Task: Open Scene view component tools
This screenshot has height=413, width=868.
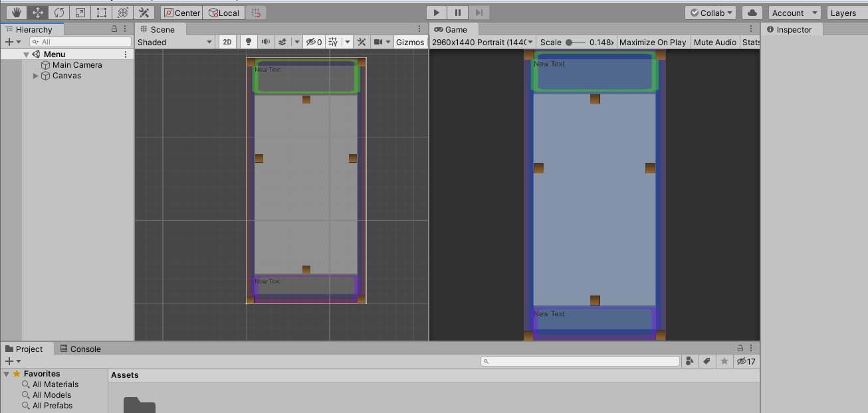Action: [362, 42]
